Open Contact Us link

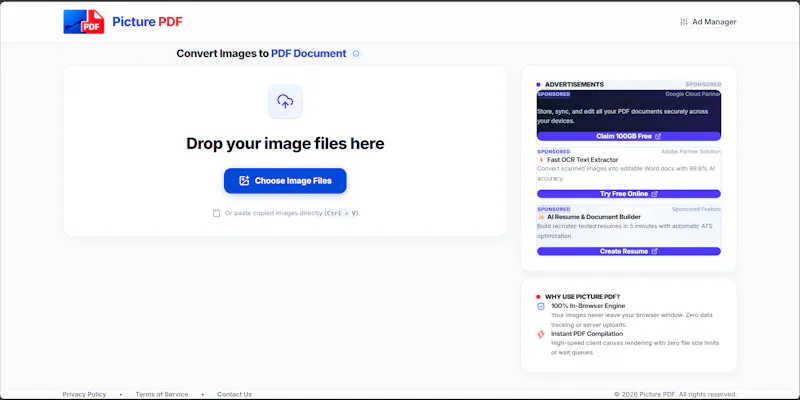[234, 394]
